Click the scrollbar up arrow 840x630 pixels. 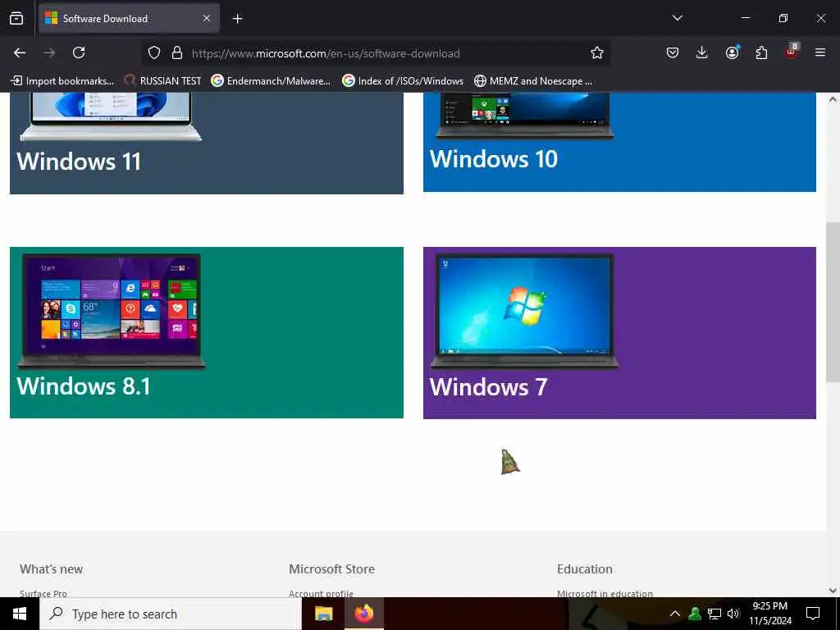(833, 99)
